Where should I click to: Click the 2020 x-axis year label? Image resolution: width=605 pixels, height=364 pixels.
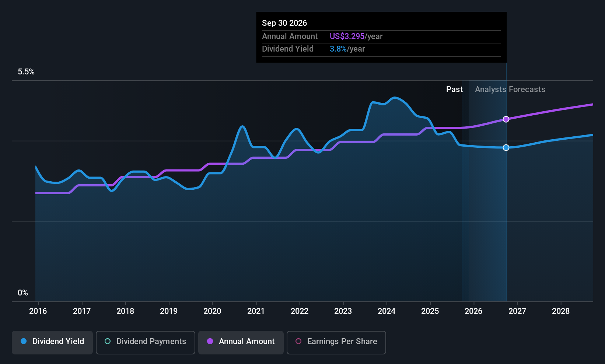click(x=212, y=311)
